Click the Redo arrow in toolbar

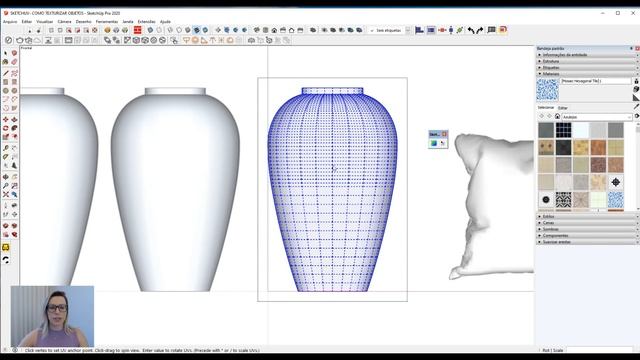[x=480, y=30]
